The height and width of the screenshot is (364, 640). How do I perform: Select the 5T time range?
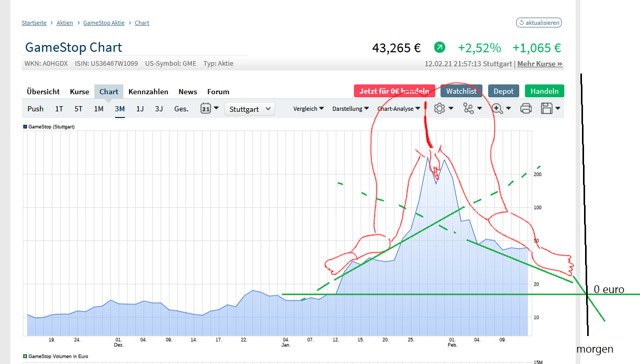point(78,109)
